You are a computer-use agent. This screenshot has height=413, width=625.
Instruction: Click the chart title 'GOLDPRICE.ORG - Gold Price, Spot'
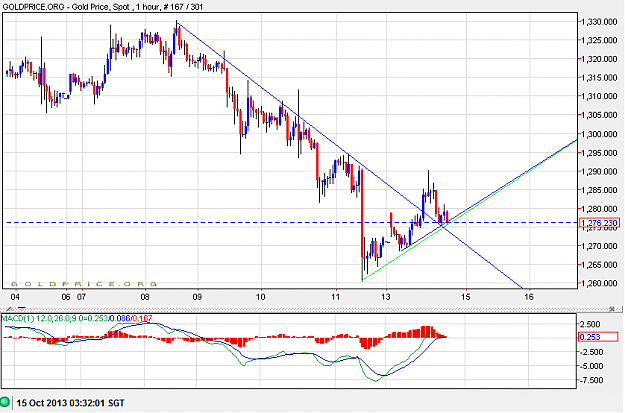point(65,6)
